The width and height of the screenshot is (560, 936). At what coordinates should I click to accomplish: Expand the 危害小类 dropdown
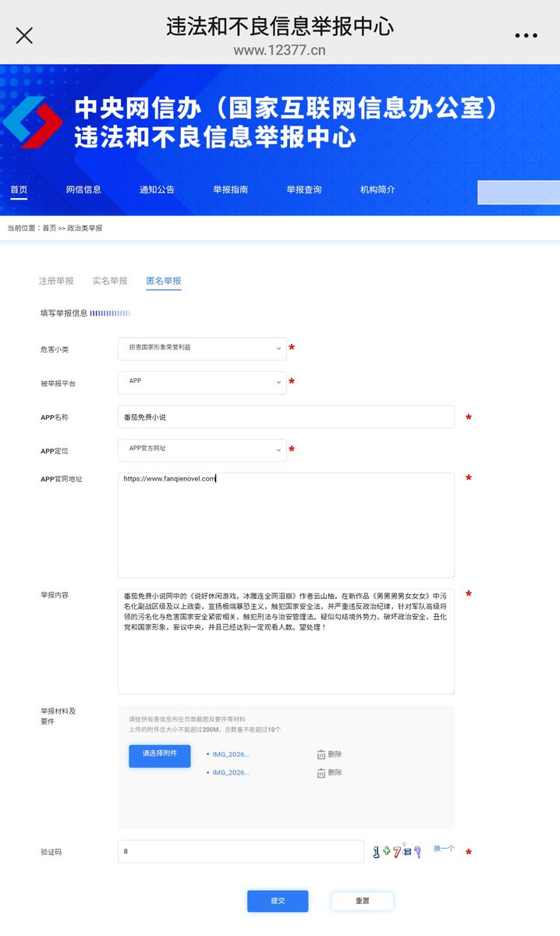pos(202,348)
